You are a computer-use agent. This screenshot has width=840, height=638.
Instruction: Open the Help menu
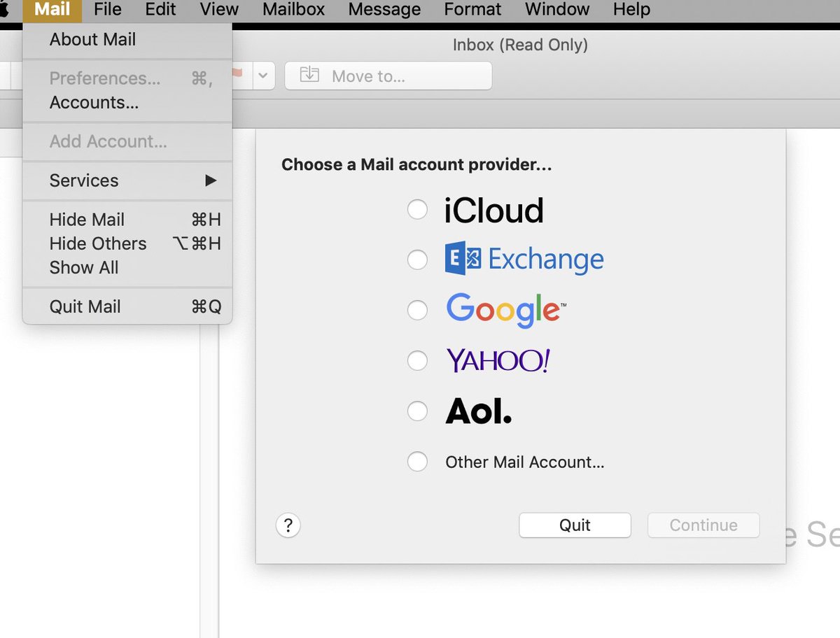tap(631, 10)
